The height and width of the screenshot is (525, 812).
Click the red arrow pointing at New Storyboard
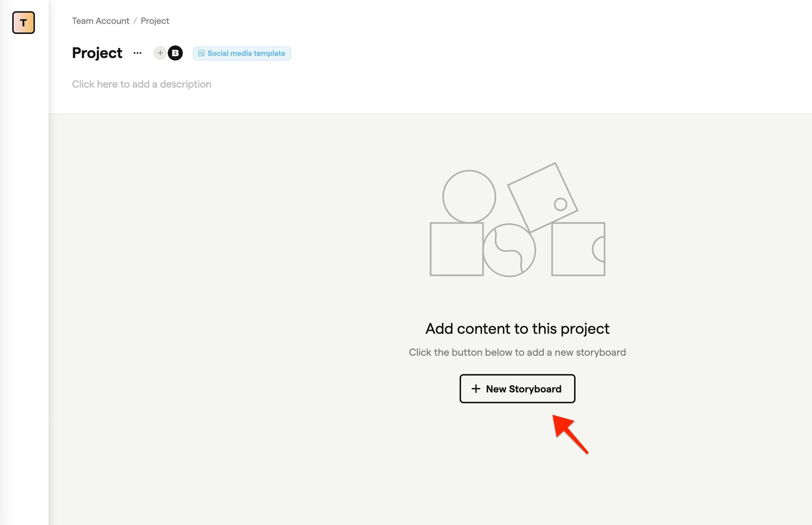(570, 434)
